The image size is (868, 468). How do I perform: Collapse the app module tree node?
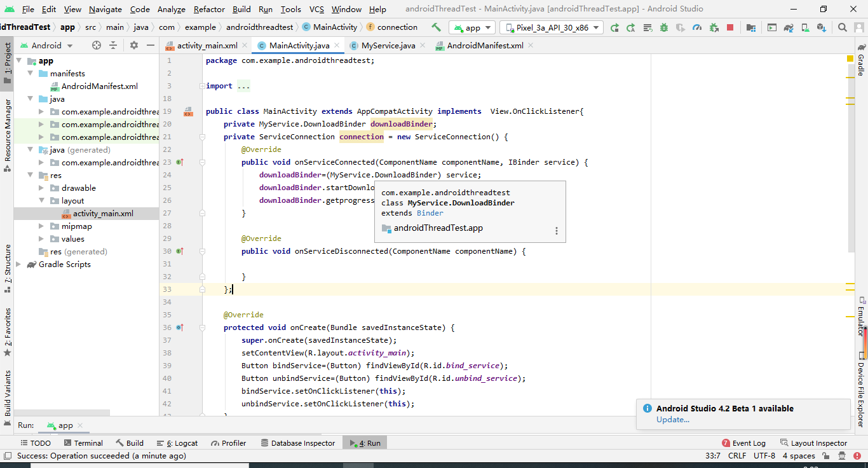point(18,61)
